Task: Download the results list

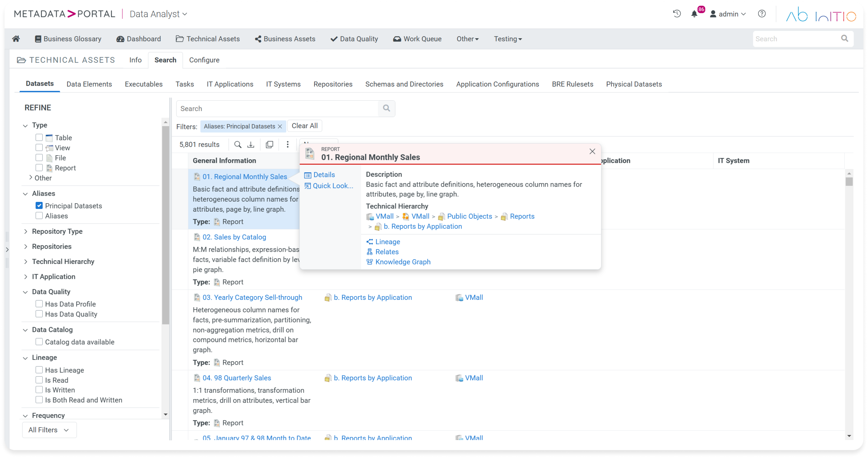Action: (x=251, y=144)
